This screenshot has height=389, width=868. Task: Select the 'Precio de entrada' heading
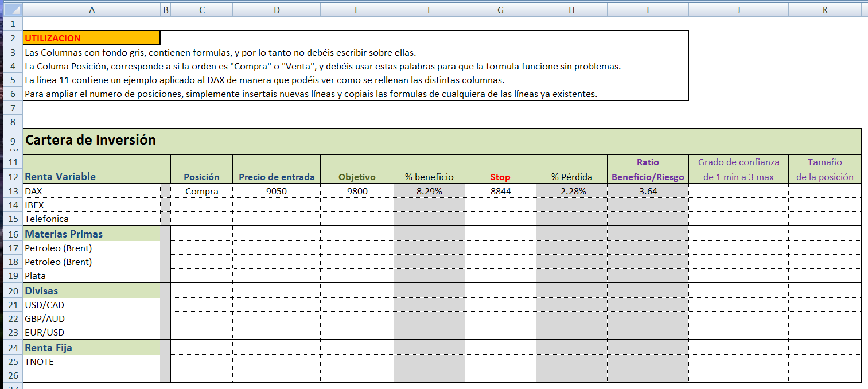coord(277,177)
